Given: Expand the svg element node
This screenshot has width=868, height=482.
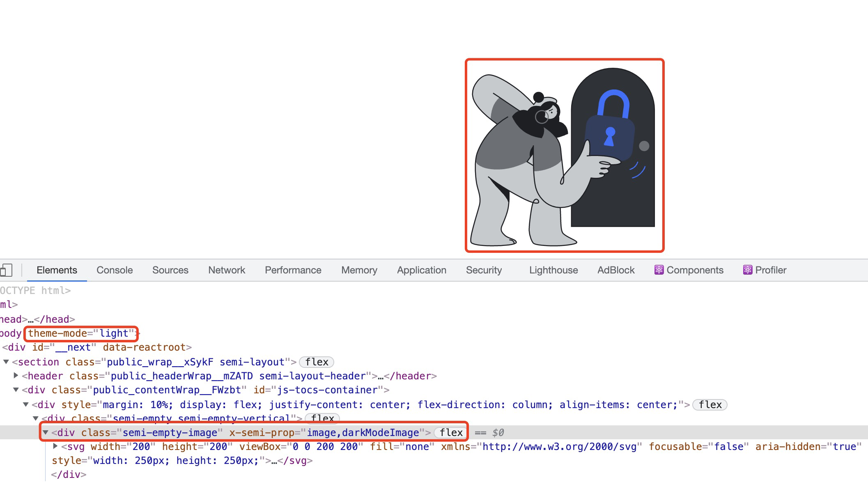Looking at the screenshot, I should click(55, 446).
